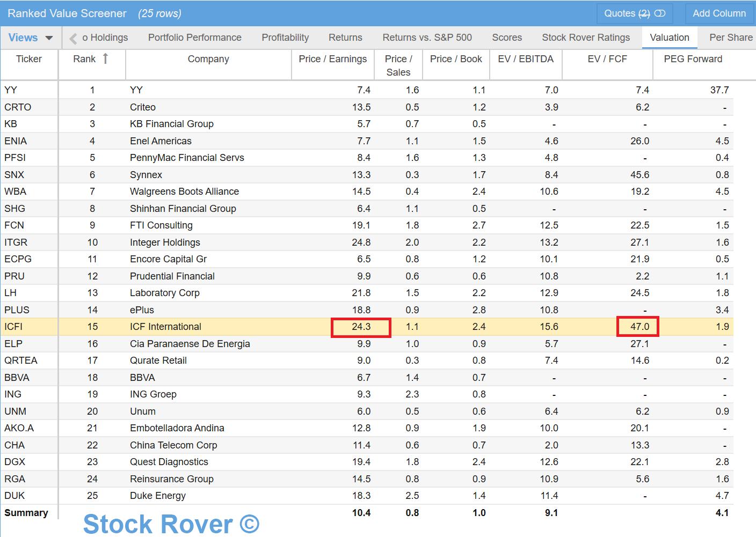Image resolution: width=756 pixels, height=537 pixels.
Task: Select Walgreens Boots Alliance company name
Action: (184, 192)
